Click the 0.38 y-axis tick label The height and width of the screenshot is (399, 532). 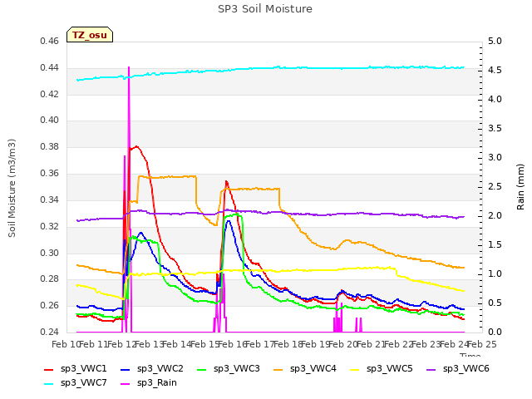click(x=50, y=147)
